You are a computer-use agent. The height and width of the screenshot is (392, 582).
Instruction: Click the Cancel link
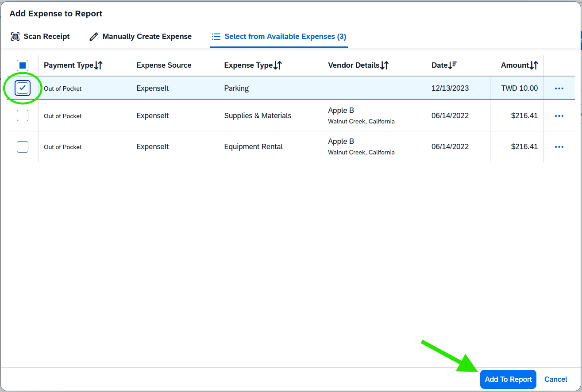tap(555, 379)
